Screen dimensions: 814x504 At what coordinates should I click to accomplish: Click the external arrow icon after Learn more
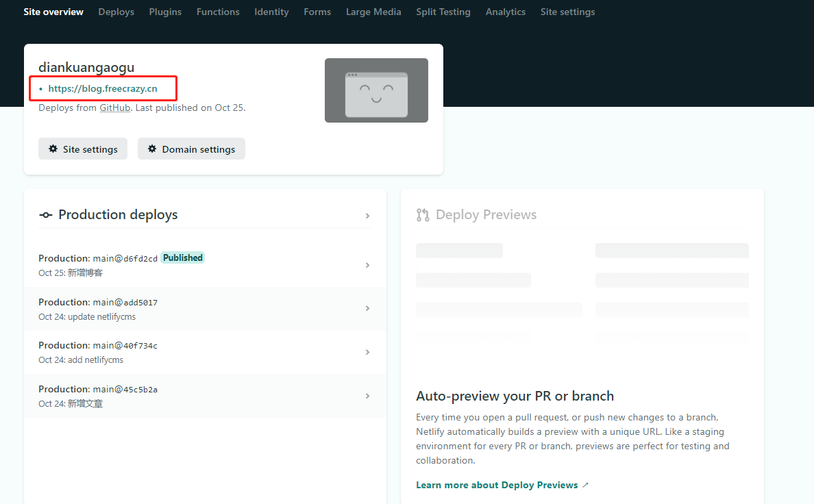[585, 486]
